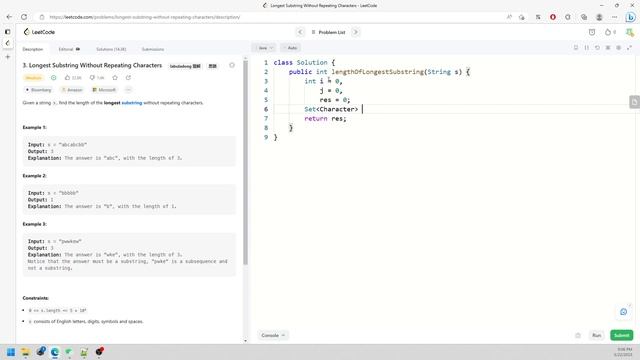Open the timer alarm icon in header
This screenshot has height=360, width=640.
[592, 32]
